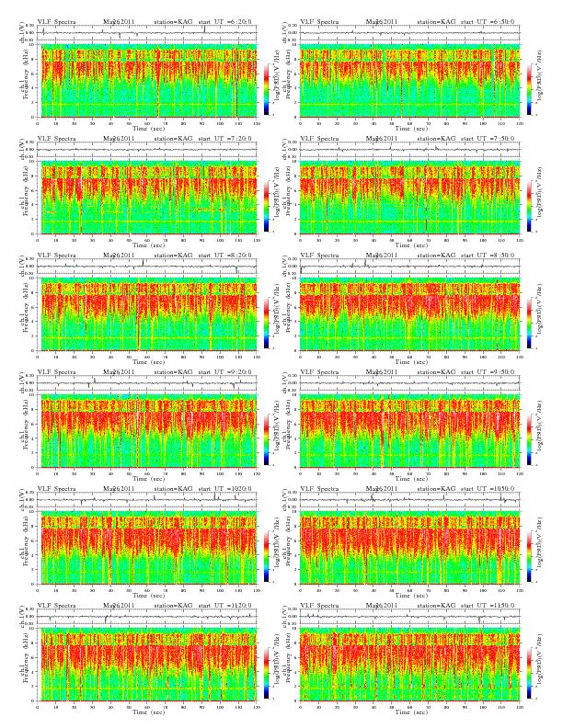Click the PSD color bar of the 7:20:0 panel

click(266, 206)
